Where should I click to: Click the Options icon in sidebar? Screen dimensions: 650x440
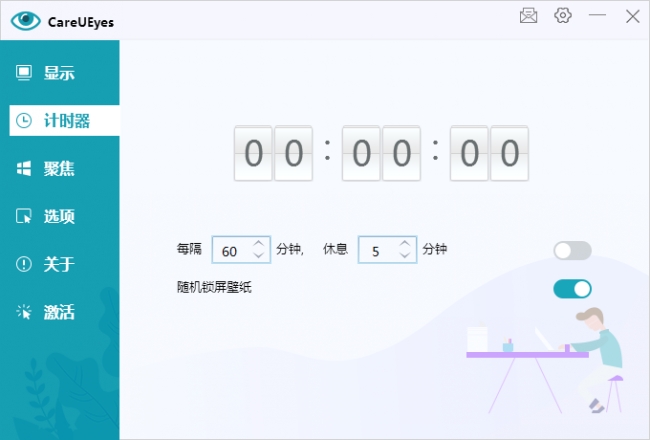pos(24,217)
